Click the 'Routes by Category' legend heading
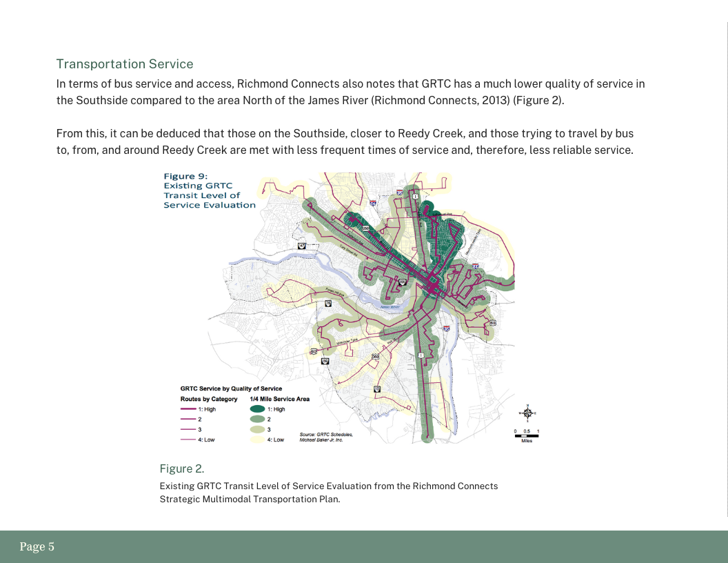Screen dimensions: 728x563 209,399
